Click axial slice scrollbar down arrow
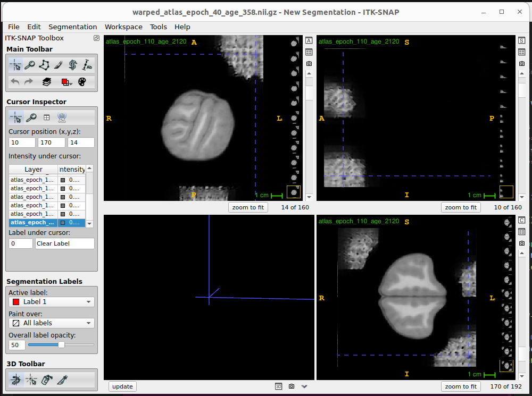The width and height of the screenshot is (532, 396). pyautogui.click(x=309, y=197)
